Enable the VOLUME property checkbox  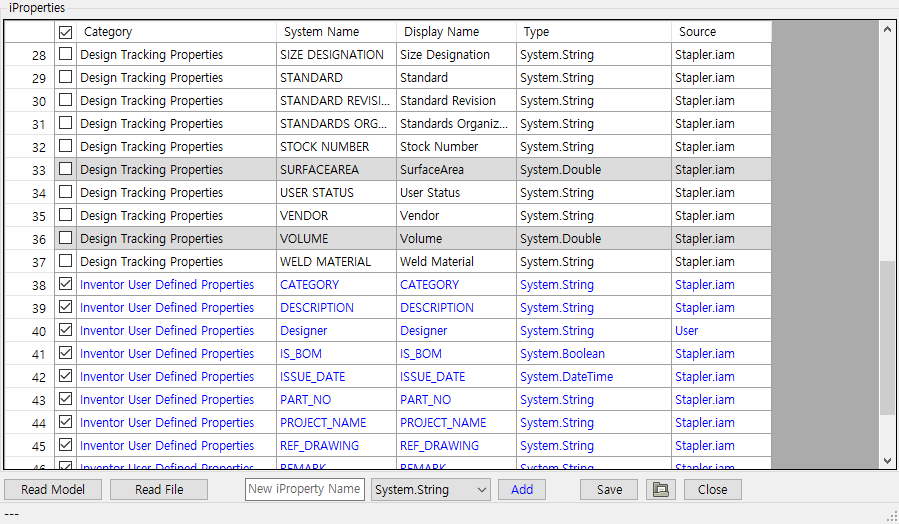point(66,239)
